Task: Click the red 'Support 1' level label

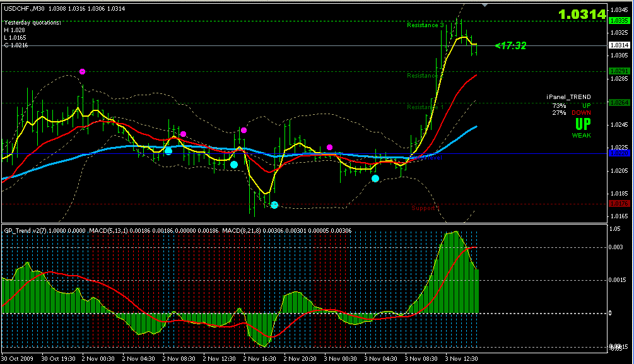Action: [425, 208]
